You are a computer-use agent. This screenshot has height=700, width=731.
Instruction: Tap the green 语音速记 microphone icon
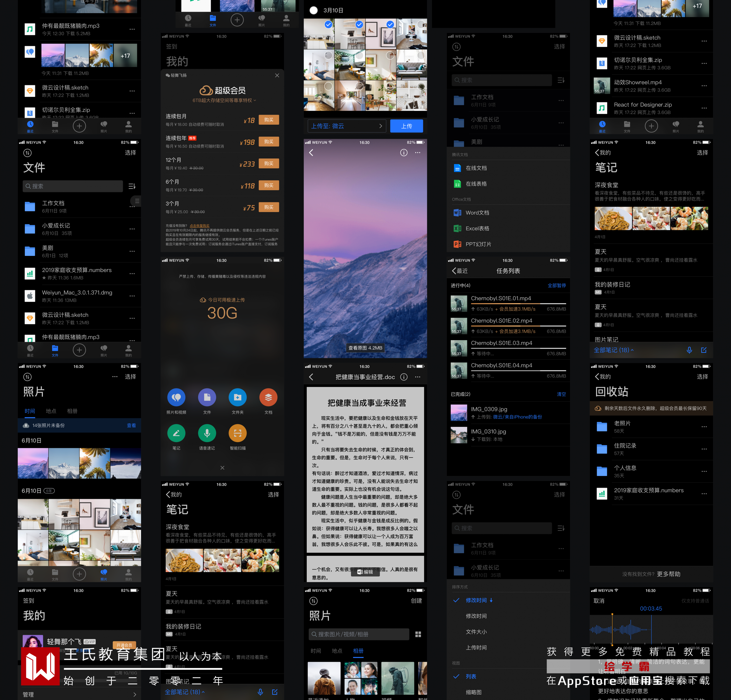point(207,433)
